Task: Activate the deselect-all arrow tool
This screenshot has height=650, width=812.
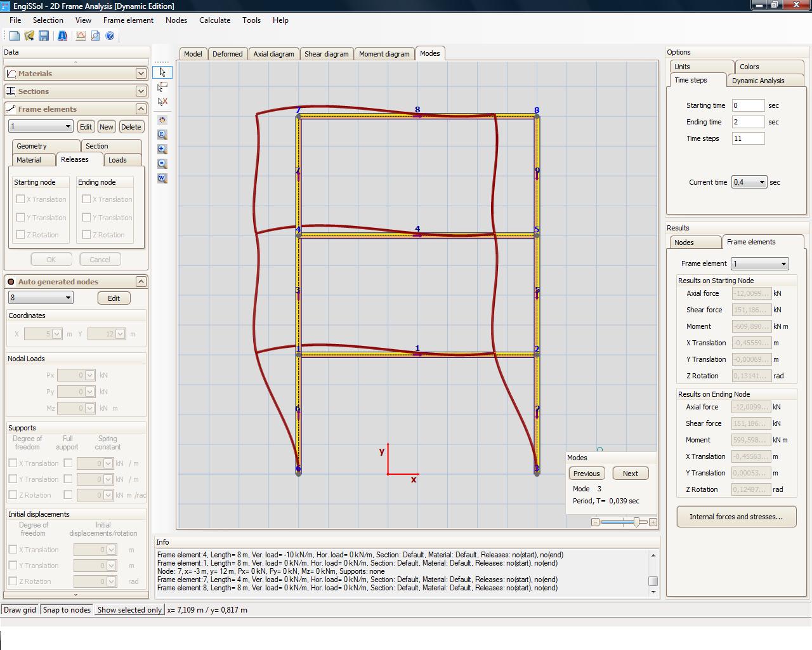Action: (162, 101)
